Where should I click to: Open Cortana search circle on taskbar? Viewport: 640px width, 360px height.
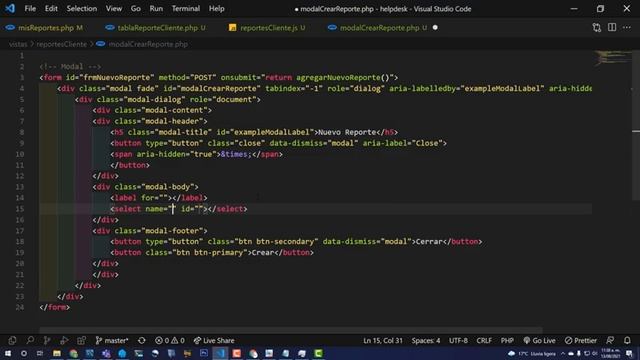24,353
